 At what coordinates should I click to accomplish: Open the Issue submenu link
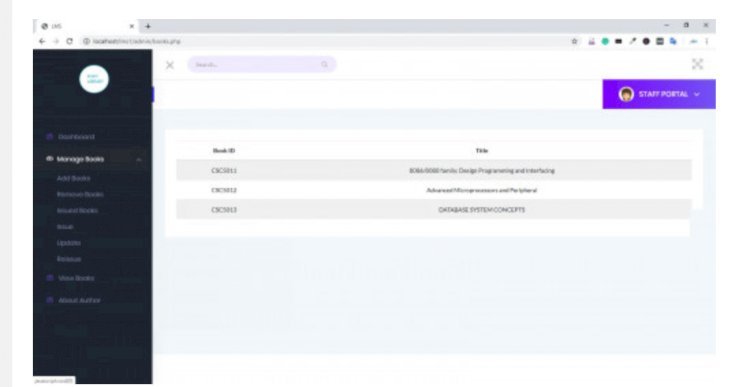(x=65, y=227)
